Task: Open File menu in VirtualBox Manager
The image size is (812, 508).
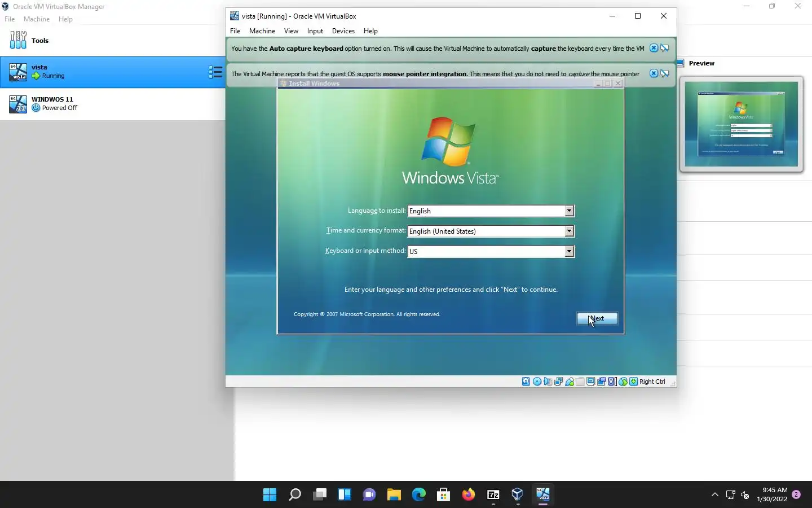Action: click(x=10, y=19)
